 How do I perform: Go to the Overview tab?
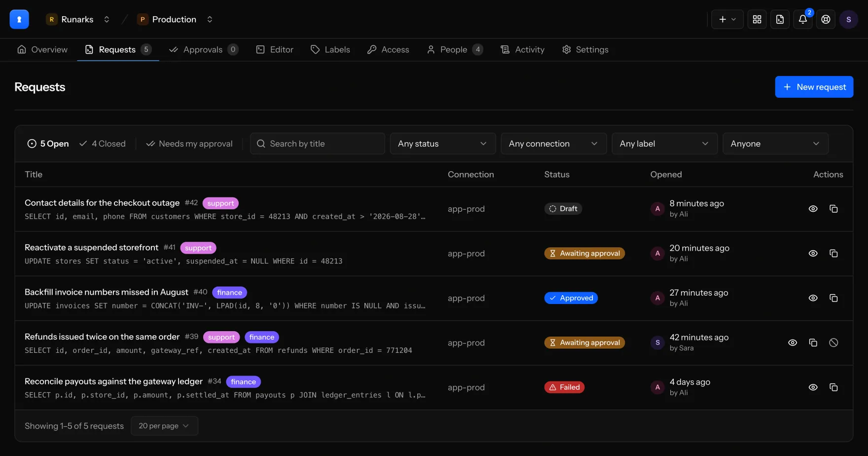tap(42, 49)
